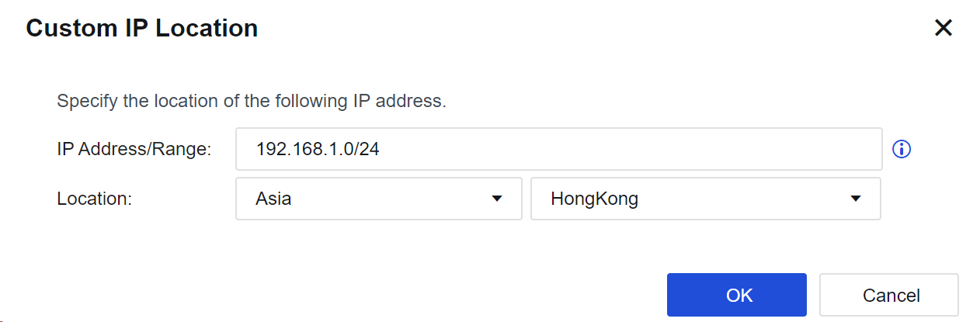Click the instruction text about specifying location
This screenshot has height=322, width=980.
click(252, 102)
